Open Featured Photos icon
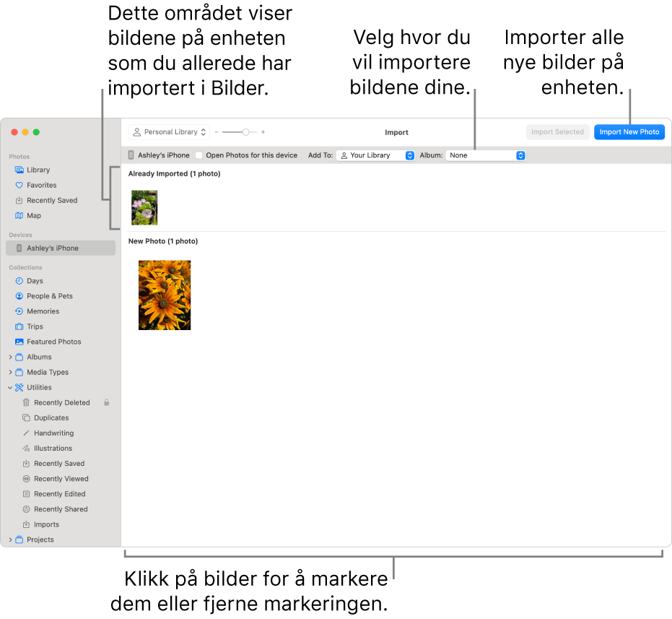The image size is (672, 619). coord(19,342)
